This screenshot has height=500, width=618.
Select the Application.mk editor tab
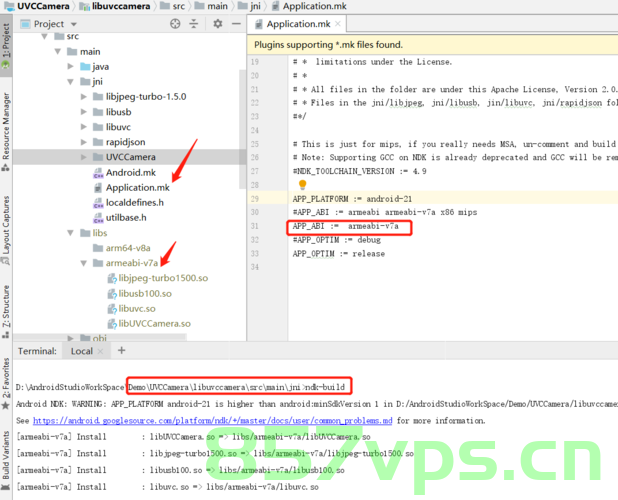click(x=298, y=24)
